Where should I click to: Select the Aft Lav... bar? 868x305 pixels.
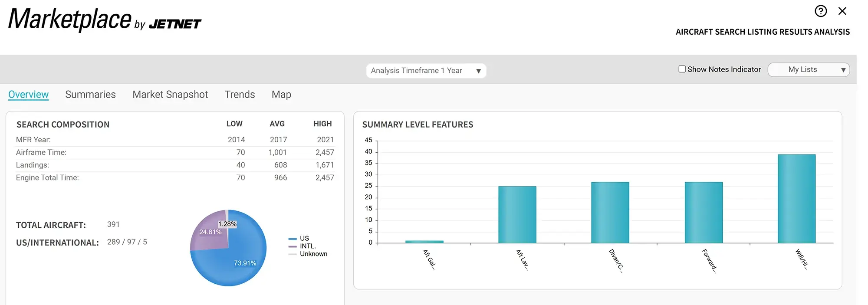pyautogui.click(x=517, y=215)
